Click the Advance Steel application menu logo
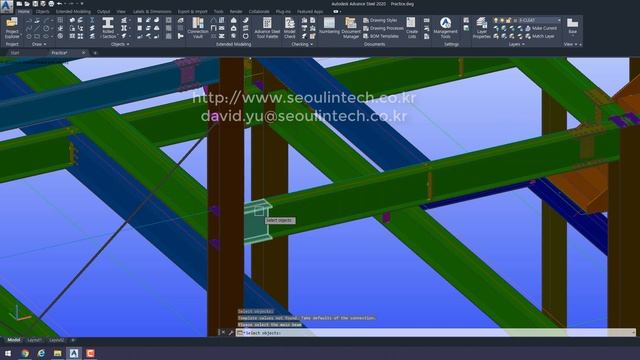This screenshot has height=360, width=640. coord(7,7)
